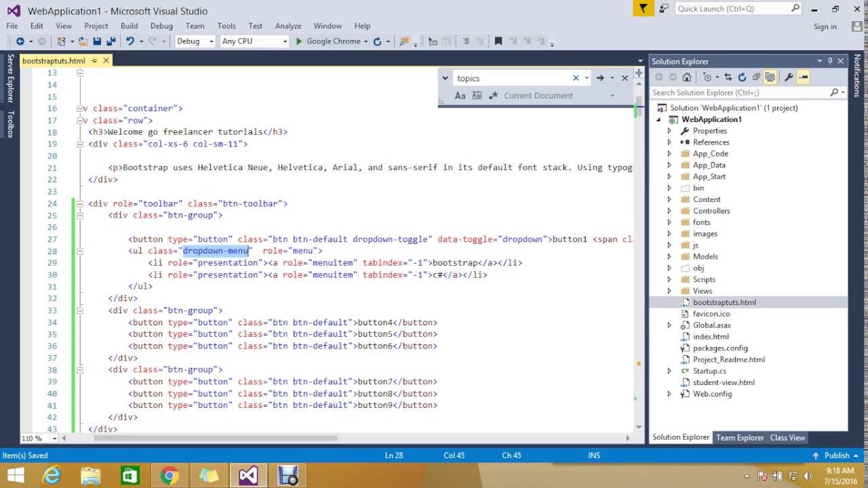Click the Find Next arrow in the find box
The height and width of the screenshot is (488, 868).
(x=600, y=78)
